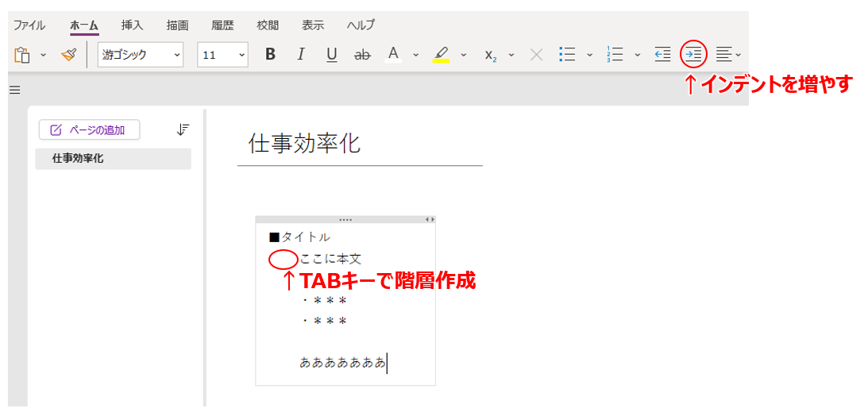Click the note container width resize arrows
The width and height of the screenshot is (868, 412).
[430, 220]
